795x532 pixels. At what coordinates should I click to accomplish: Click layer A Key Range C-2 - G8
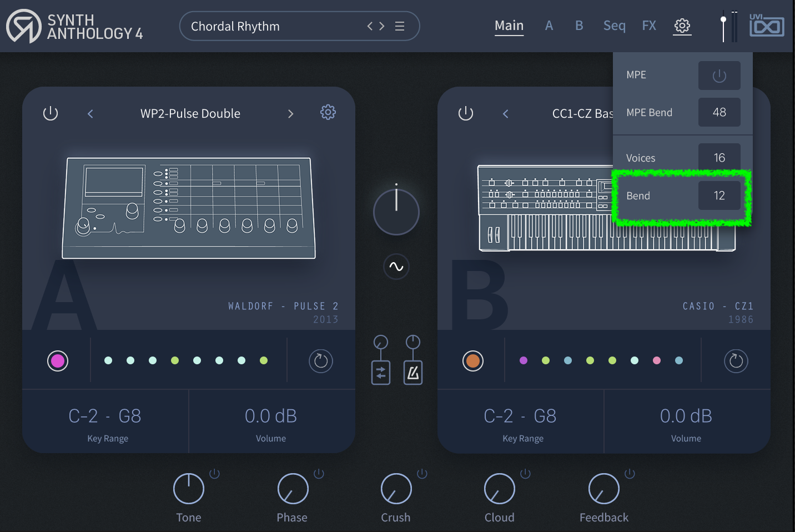click(105, 416)
